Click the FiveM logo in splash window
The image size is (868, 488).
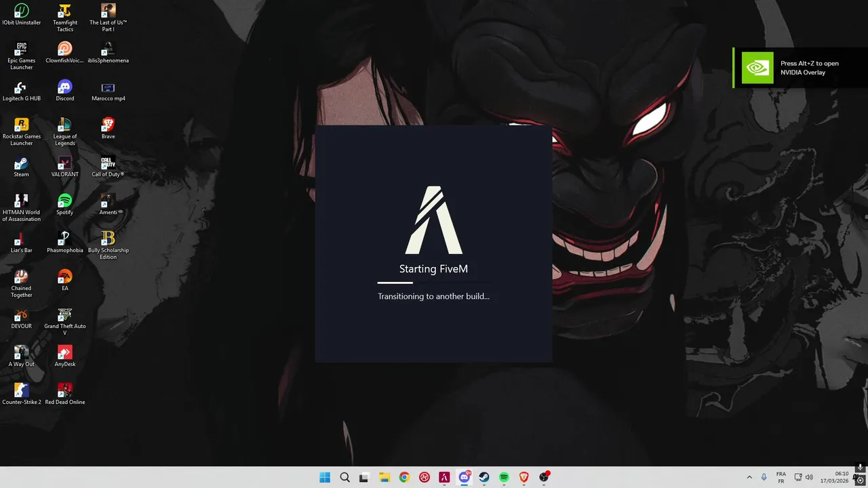pos(433,220)
